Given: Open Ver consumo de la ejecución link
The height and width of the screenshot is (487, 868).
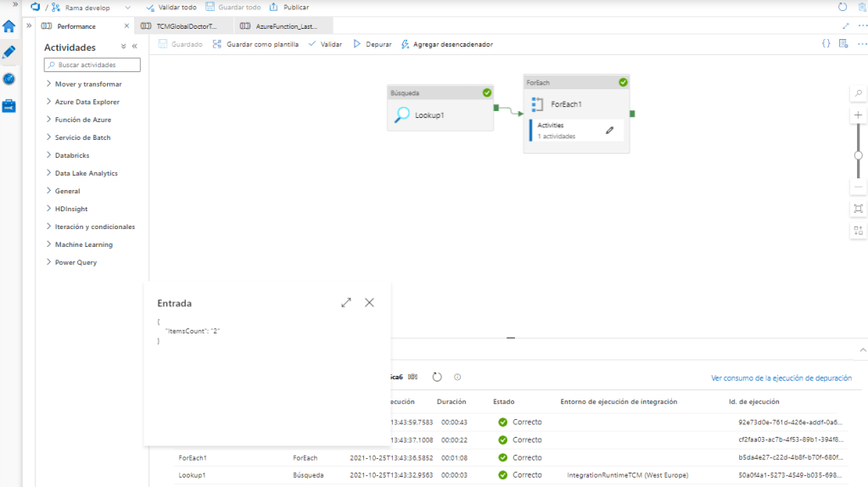Looking at the screenshot, I should pos(781,378).
